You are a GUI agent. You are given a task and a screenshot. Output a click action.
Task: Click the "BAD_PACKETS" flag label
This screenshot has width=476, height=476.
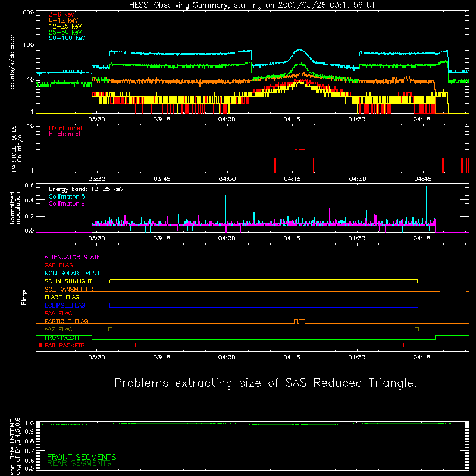coord(65,345)
